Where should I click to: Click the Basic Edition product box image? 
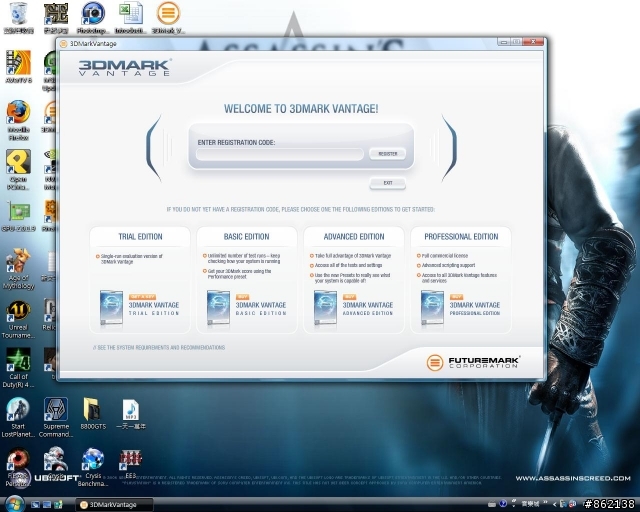pos(218,308)
